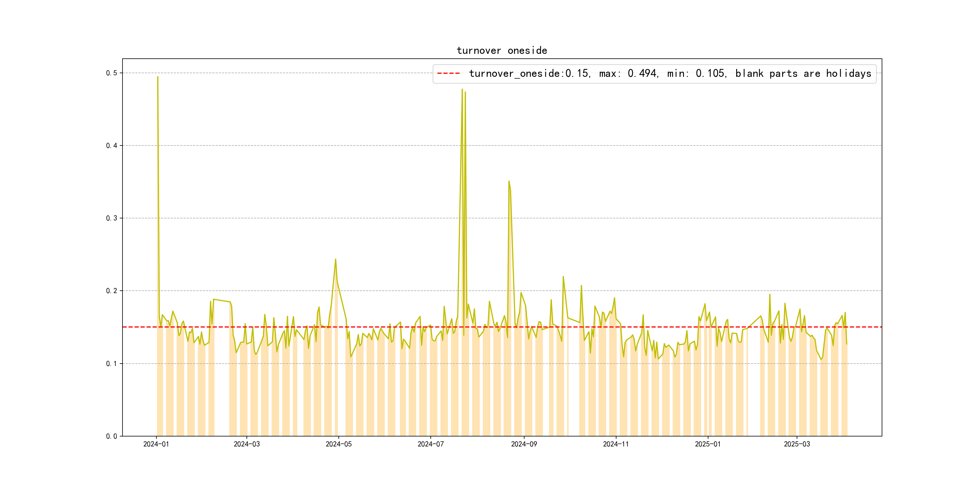This screenshot has height=490, width=980.
Task: Select the 2024-05 x-axis tick label
Action: click(338, 444)
